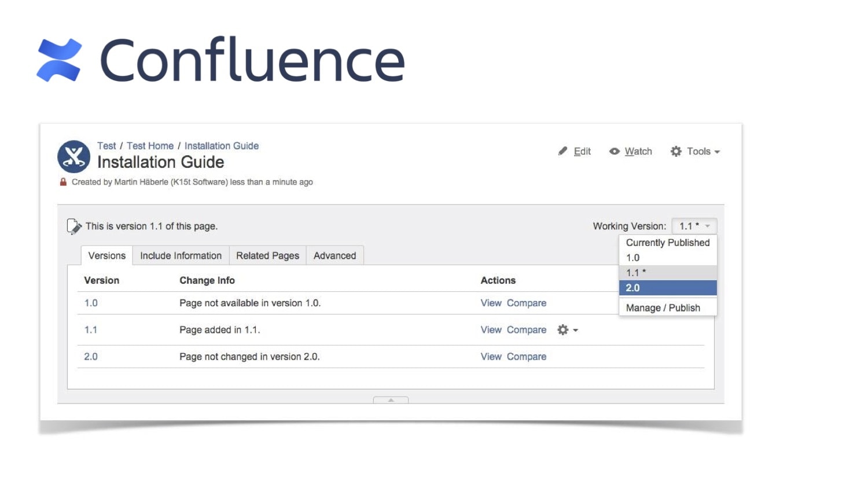Select Currently Published in dropdown

coord(668,243)
